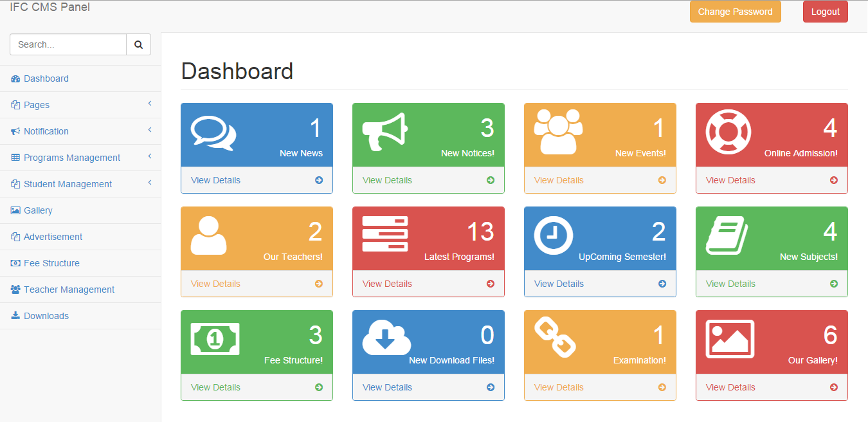This screenshot has height=422, width=868.
Task: Click the picture icon on Our Gallery card
Action: [x=730, y=339]
